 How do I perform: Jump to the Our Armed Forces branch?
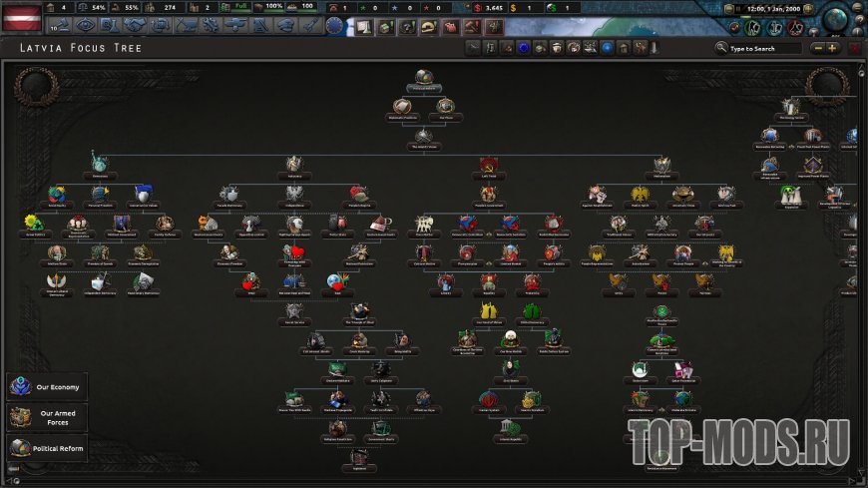point(46,416)
